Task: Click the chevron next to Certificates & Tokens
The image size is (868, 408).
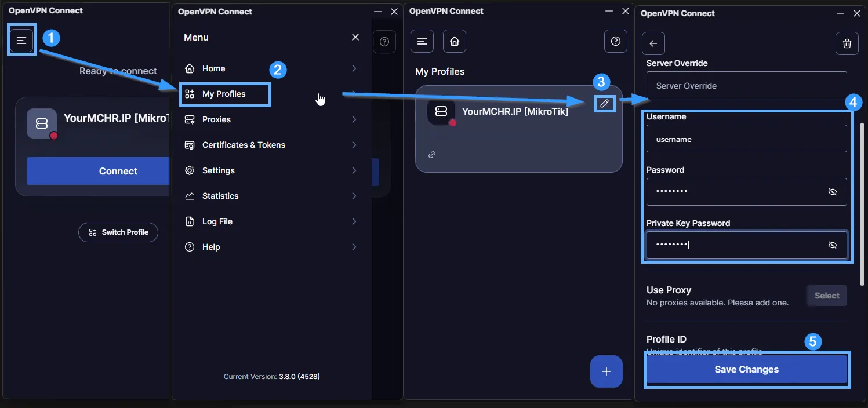Action: (x=354, y=145)
